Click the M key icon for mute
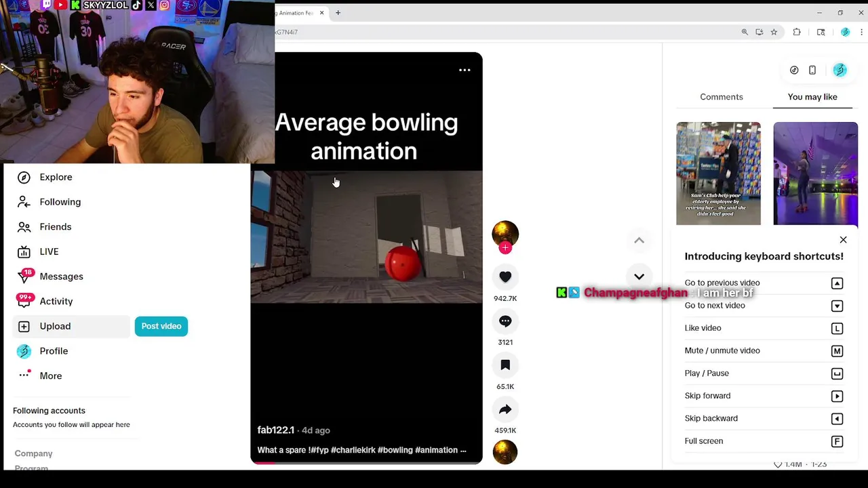Image resolution: width=868 pixels, height=488 pixels. (x=837, y=351)
